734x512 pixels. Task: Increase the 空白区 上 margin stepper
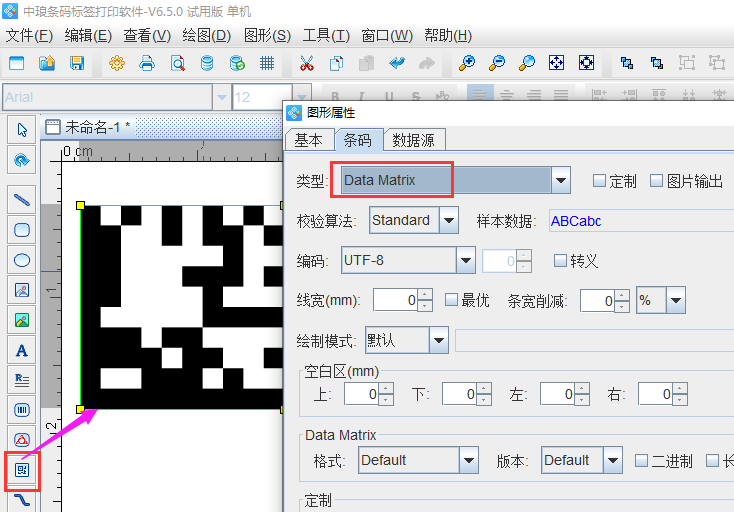386,388
